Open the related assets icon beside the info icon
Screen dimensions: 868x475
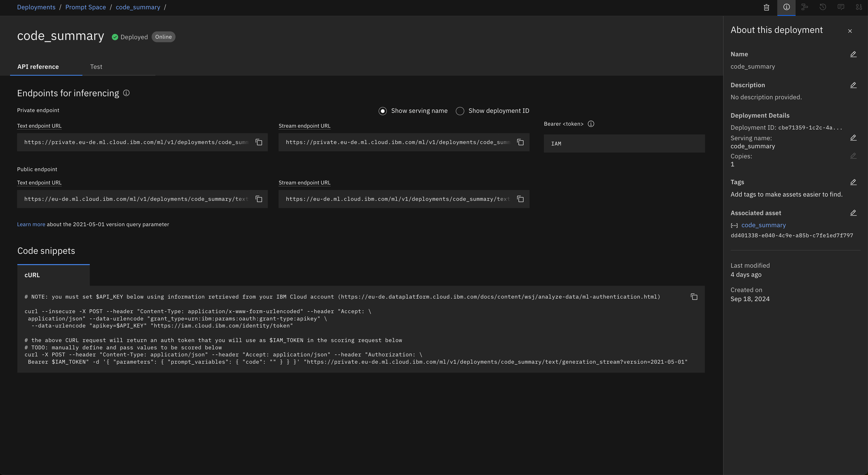click(805, 7)
